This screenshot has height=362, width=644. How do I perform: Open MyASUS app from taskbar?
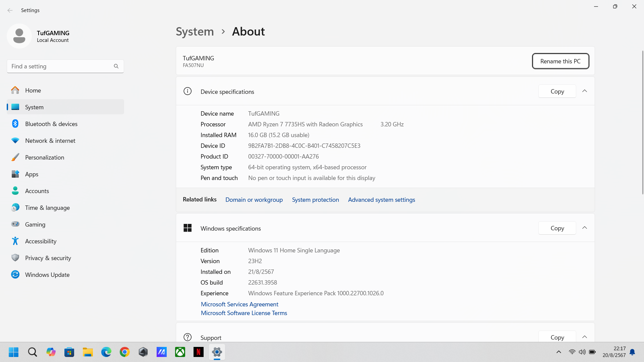(162, 352)
